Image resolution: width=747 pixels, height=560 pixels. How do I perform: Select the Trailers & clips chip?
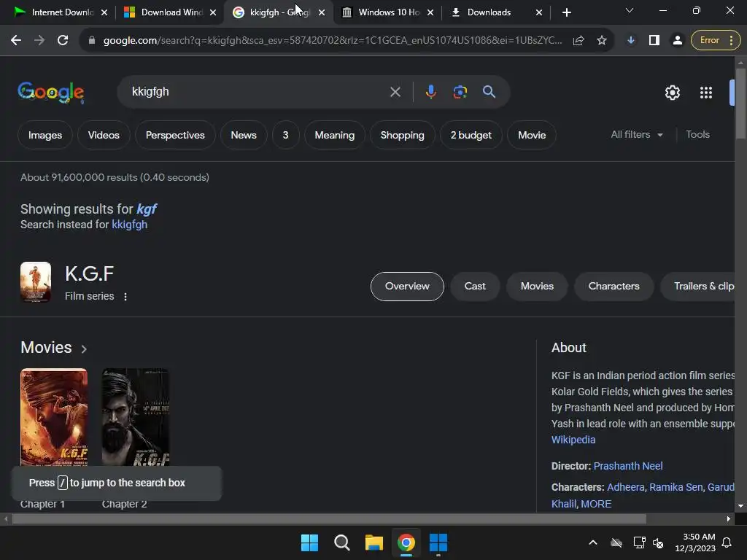(x=698, y=286)
